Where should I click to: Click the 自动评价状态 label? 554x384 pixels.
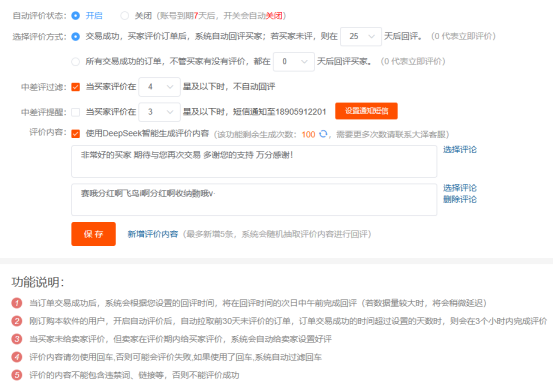[40, 16]
